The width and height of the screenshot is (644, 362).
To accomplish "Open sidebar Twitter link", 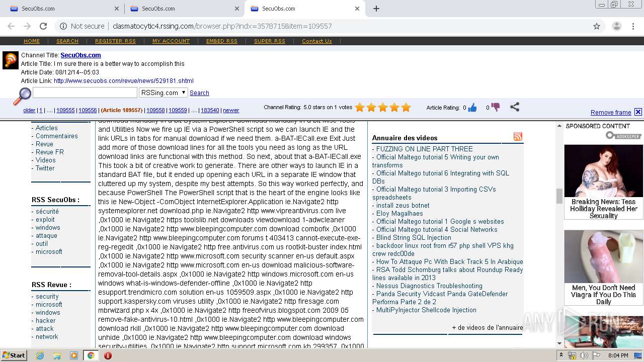I will 45,168.
